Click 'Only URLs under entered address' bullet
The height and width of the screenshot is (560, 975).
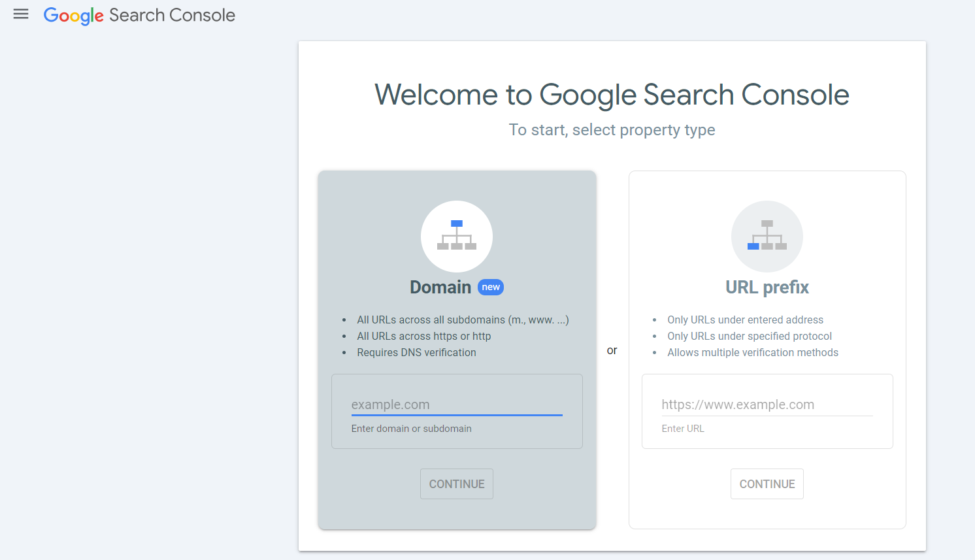click(x=745, y=320)
